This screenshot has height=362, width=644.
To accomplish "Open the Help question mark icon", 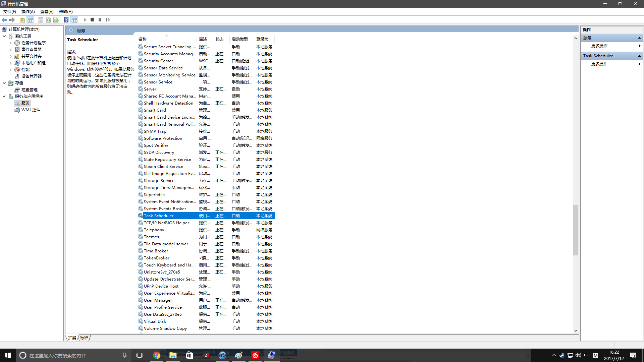I will 66,20.
